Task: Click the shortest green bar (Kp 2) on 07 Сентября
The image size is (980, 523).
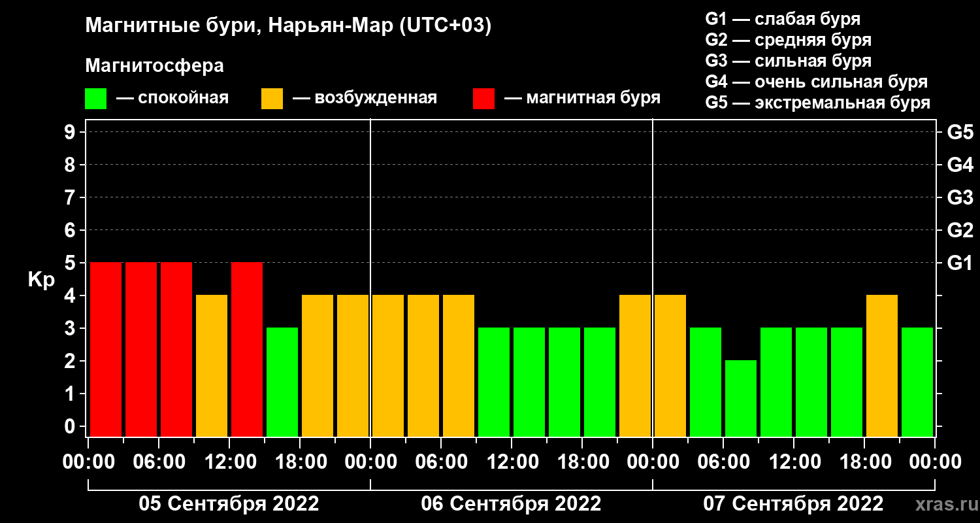Action: (x=741, y=398)
